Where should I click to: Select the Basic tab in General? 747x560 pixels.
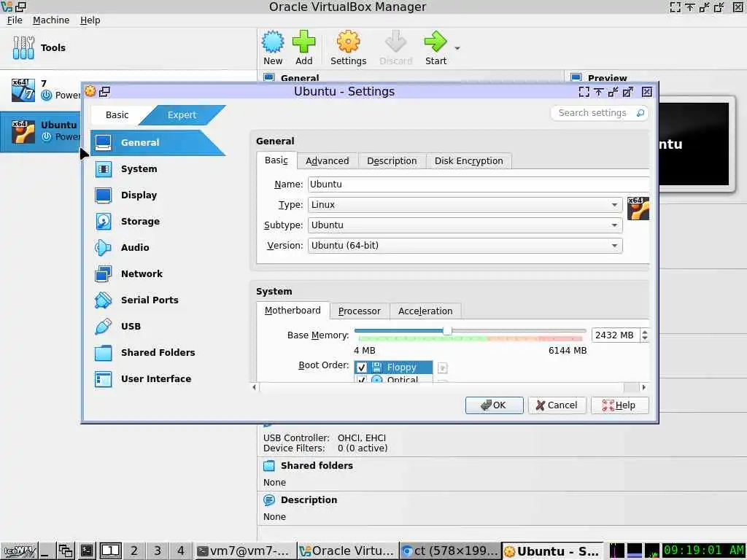(276, 160)
